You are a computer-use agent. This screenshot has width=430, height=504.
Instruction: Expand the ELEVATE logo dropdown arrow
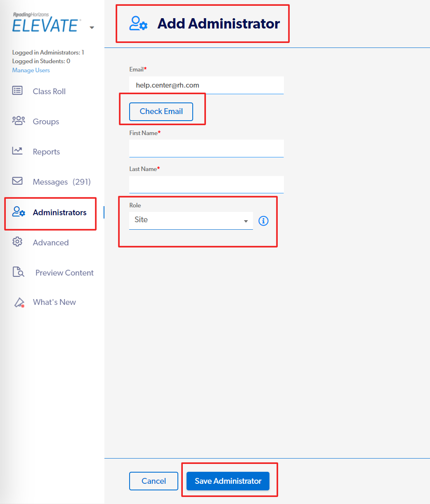point(92,27)
